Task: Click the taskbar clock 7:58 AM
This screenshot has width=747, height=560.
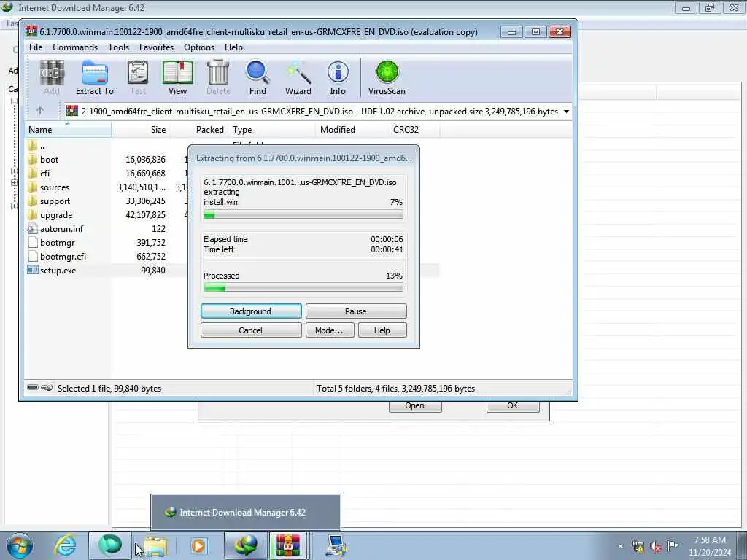Action: (x=709, y=540)
